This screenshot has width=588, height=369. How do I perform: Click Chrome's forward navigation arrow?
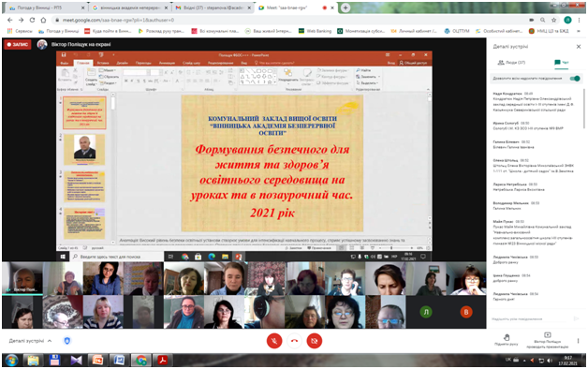(x=21, y=20)
